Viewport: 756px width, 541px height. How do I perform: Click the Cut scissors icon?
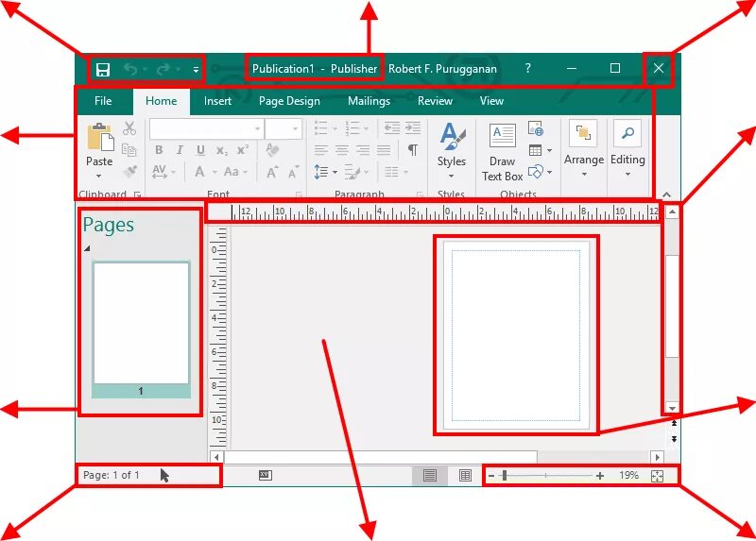(129, 128)
